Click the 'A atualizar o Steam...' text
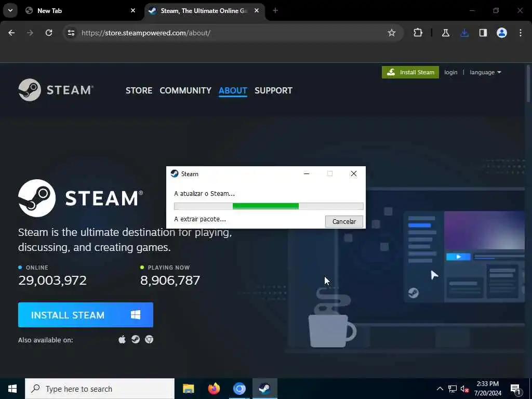The height and width of the screenshot is (399, 532). [x=204, y=194]
